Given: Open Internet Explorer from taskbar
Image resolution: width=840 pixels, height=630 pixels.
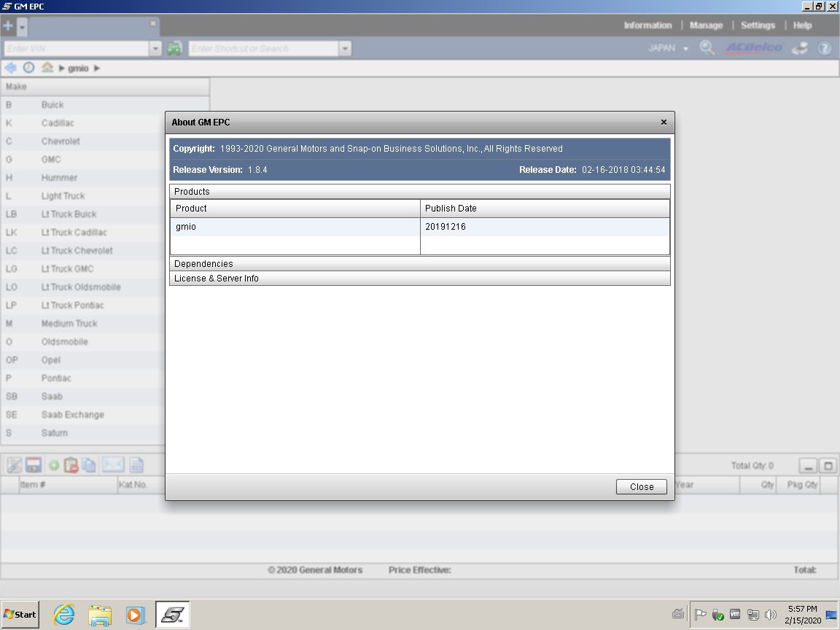Looking at the screenshot, I should (x=64, y=615).
